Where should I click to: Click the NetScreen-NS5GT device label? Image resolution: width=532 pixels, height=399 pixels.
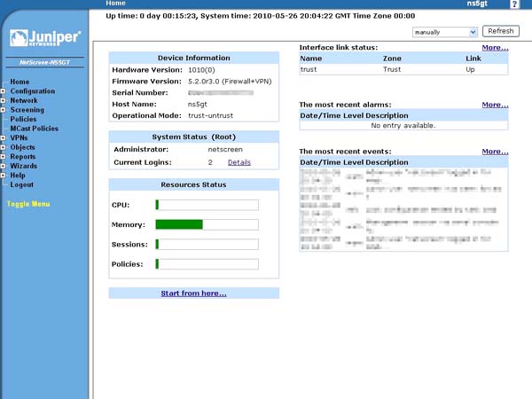click(45, 62)
